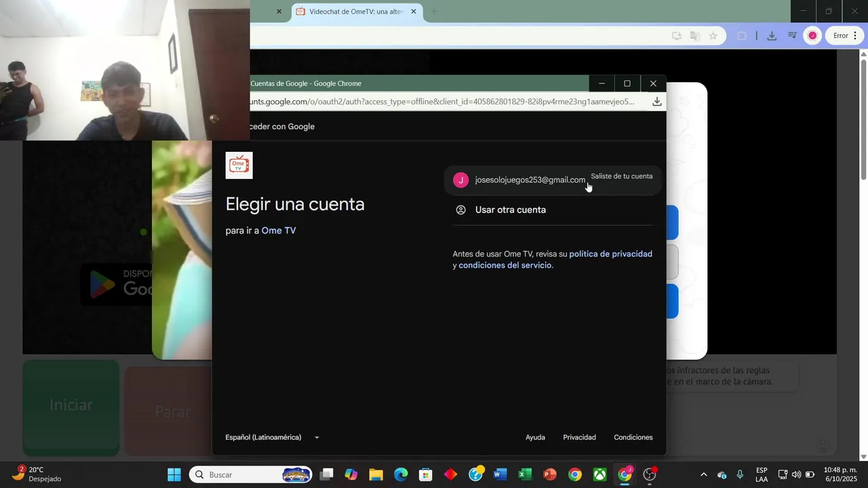
Task: Click the download icon in the popup address bar
Action: (x=656, y=102)
